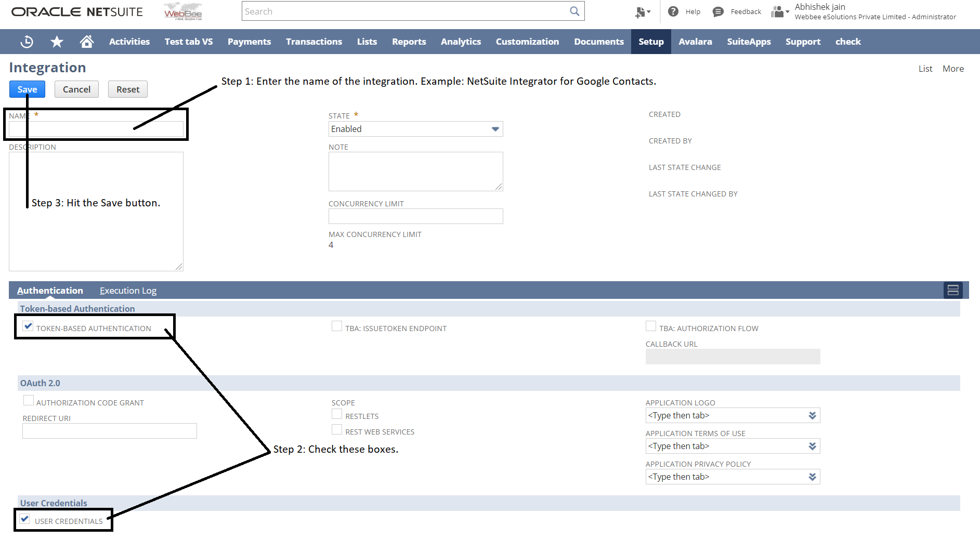Screen dimensions: 980x539
Task: Focus the Concurrency Limit field
Action: click(x=415, y=216)
